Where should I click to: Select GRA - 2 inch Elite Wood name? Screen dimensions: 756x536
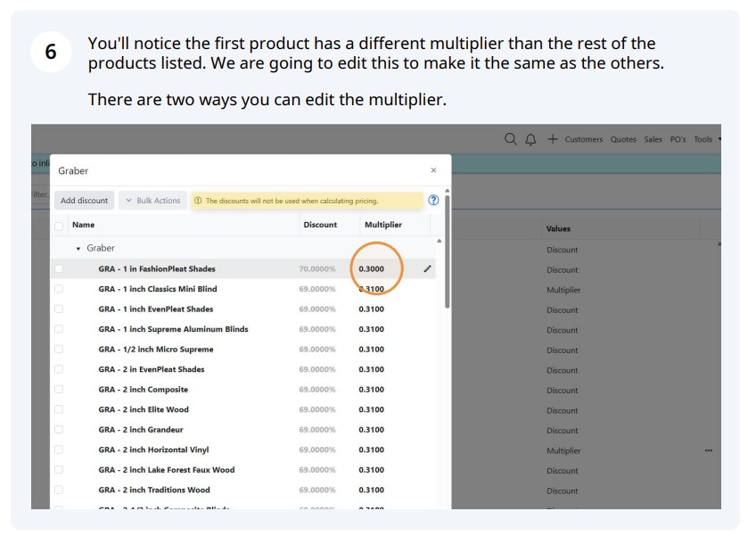pos(144,409)
